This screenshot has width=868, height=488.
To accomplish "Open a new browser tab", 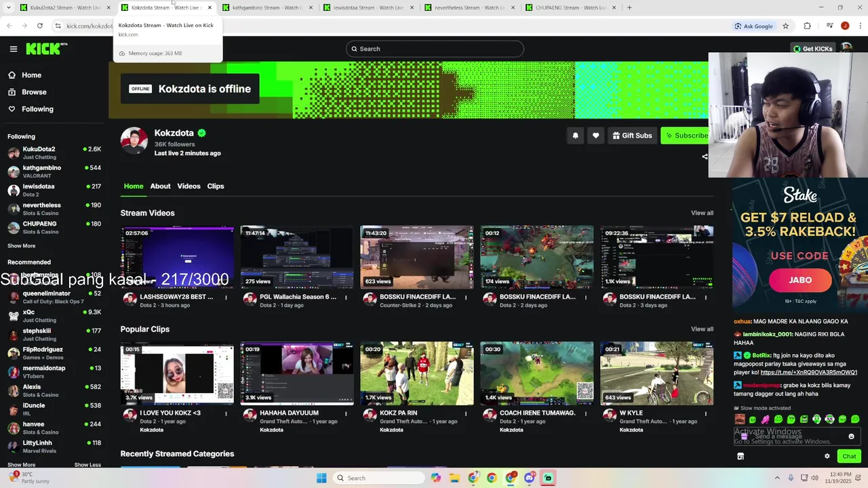I will (x=629, y=7).
